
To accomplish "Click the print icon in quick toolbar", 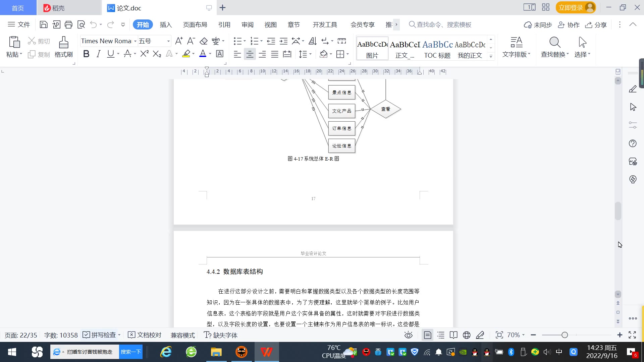I will (68, 24).
